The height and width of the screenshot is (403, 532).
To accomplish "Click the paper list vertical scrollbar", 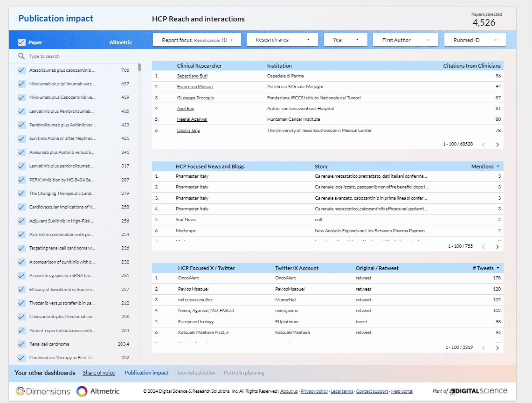I will click(139, 68).
